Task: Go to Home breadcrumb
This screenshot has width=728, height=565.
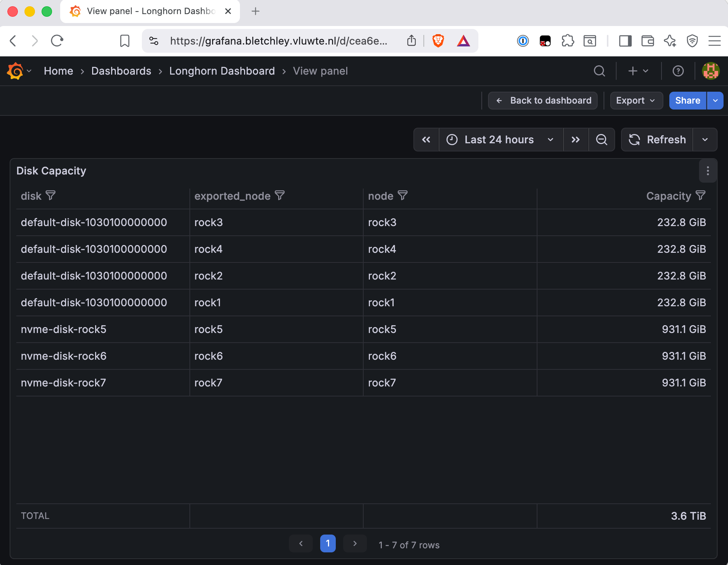Action: pyautogui.click(x=58, y=71)
